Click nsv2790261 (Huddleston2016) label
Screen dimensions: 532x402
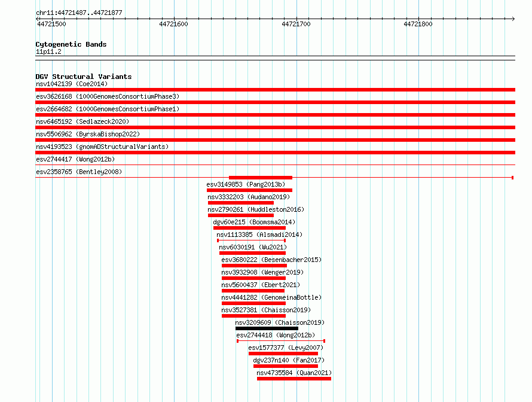point(256,209)
